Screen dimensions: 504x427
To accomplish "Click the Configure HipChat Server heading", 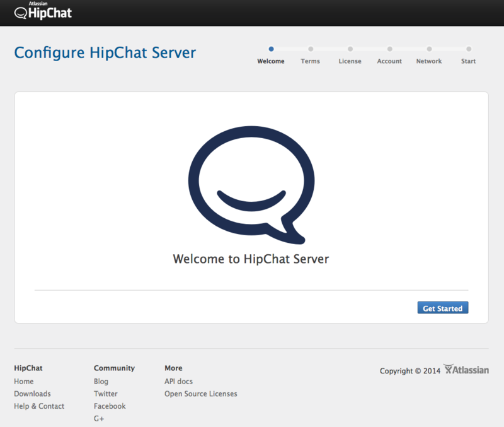I will [105, 53].
